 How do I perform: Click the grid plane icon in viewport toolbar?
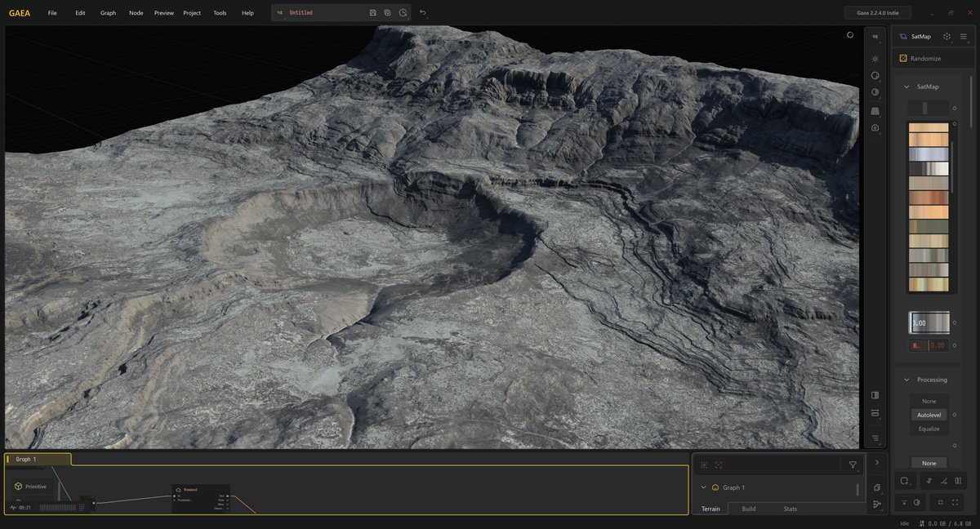[875, 110]
